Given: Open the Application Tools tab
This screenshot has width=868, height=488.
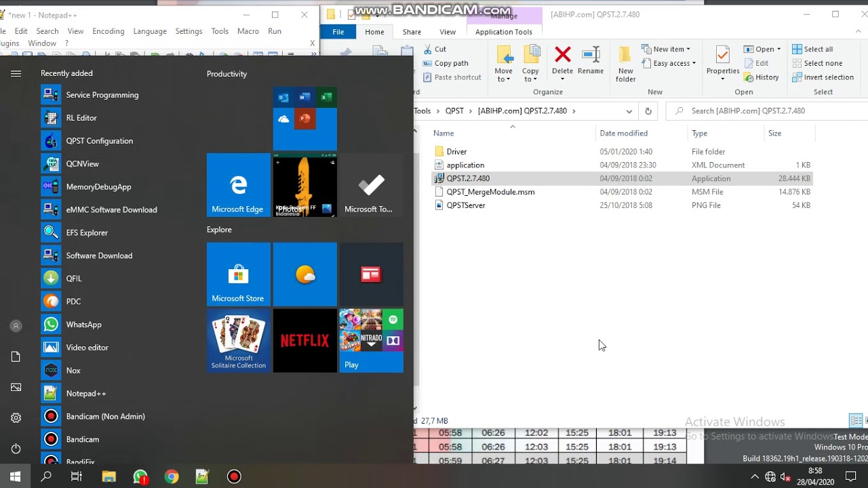Looking at the screenshot, I should (x=504, y=32).
